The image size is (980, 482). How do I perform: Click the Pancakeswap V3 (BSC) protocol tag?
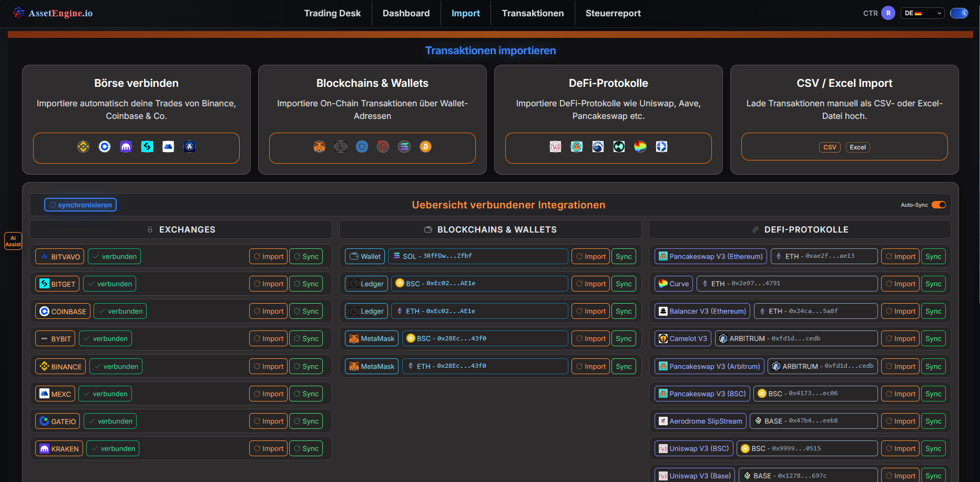coord(702,394)
